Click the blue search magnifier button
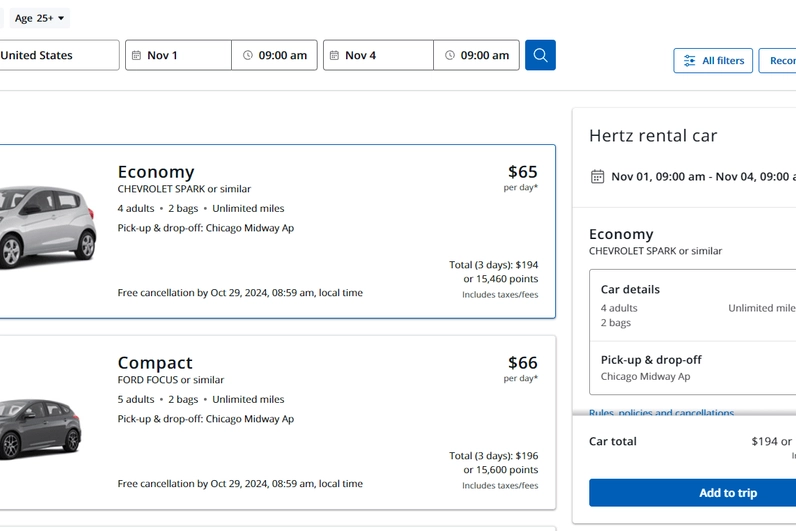Image resolution: width=796 pixels, height=531 pixels. pyautogui.click(x=540, y=55)
